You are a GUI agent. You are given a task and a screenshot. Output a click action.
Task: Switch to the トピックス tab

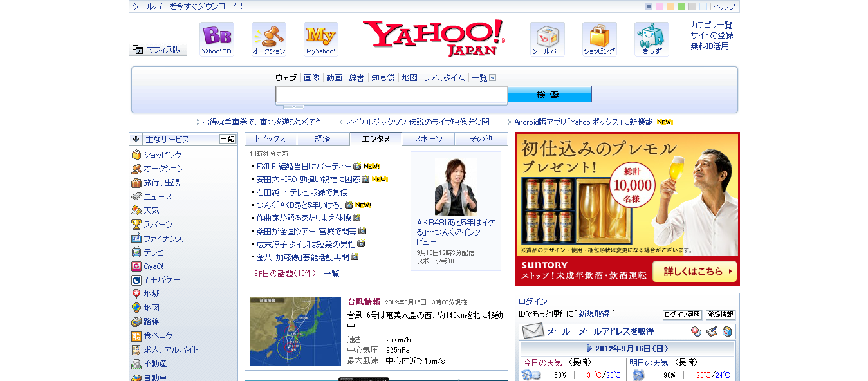[x=271, y=139]
